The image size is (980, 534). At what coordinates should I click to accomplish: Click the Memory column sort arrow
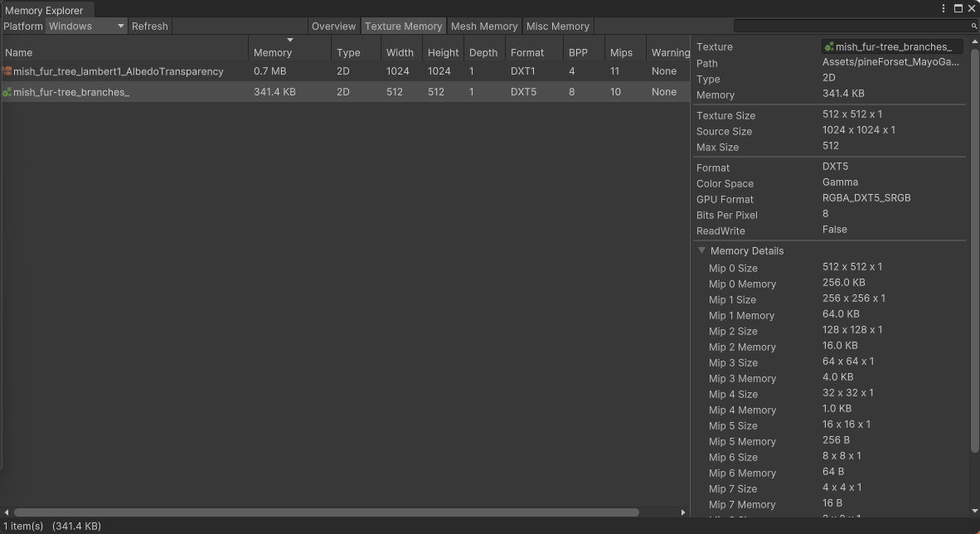point(290,40)
